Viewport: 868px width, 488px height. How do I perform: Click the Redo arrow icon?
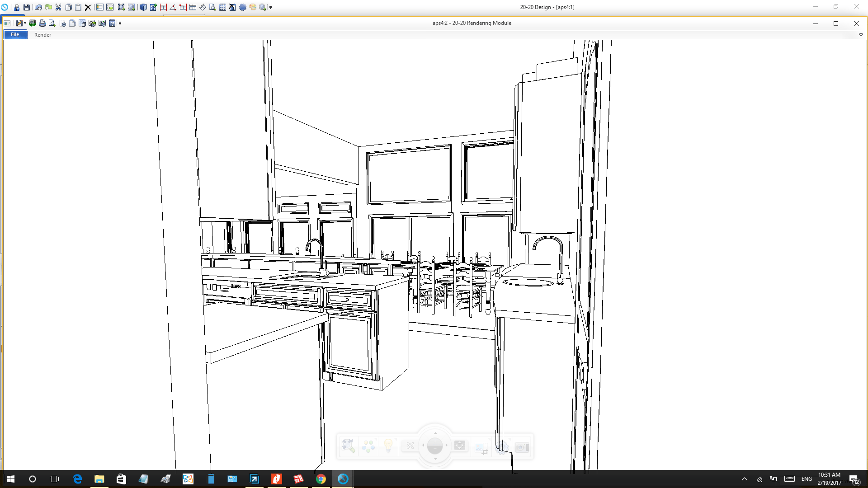(x=48, y=7)
